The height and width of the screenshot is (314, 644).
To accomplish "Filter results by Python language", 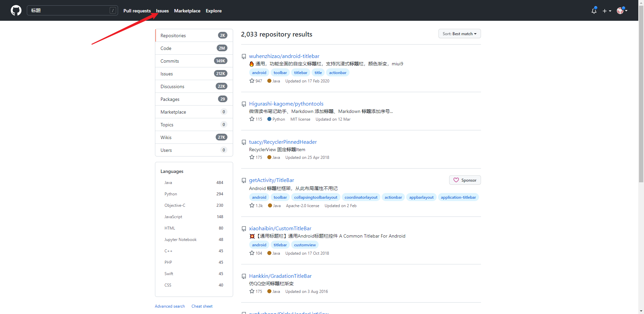I will coord(171,194).
